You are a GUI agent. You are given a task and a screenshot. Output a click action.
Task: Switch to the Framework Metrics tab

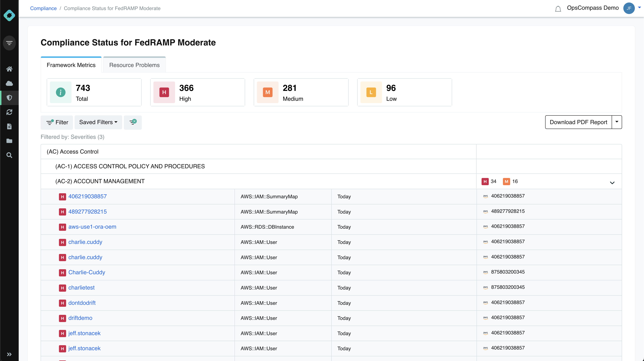click(x=71, y=65)
